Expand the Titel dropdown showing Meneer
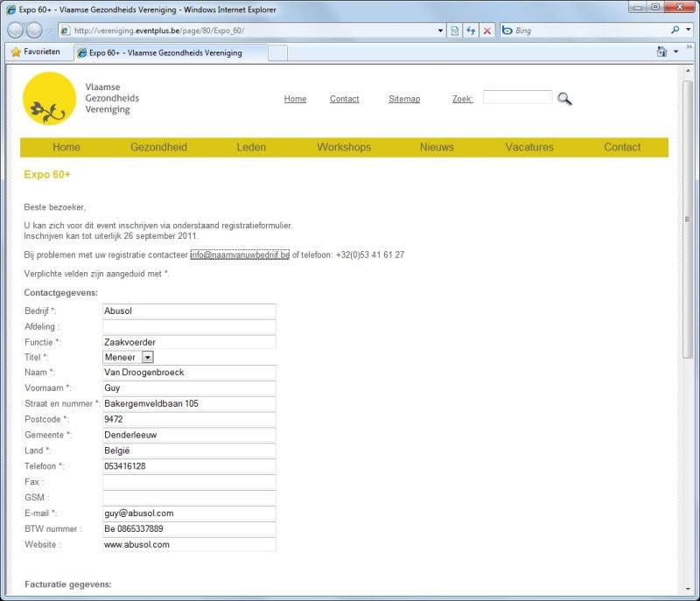Image resolution: width=700 pixels, height=601 pixels. coord(147,357)
